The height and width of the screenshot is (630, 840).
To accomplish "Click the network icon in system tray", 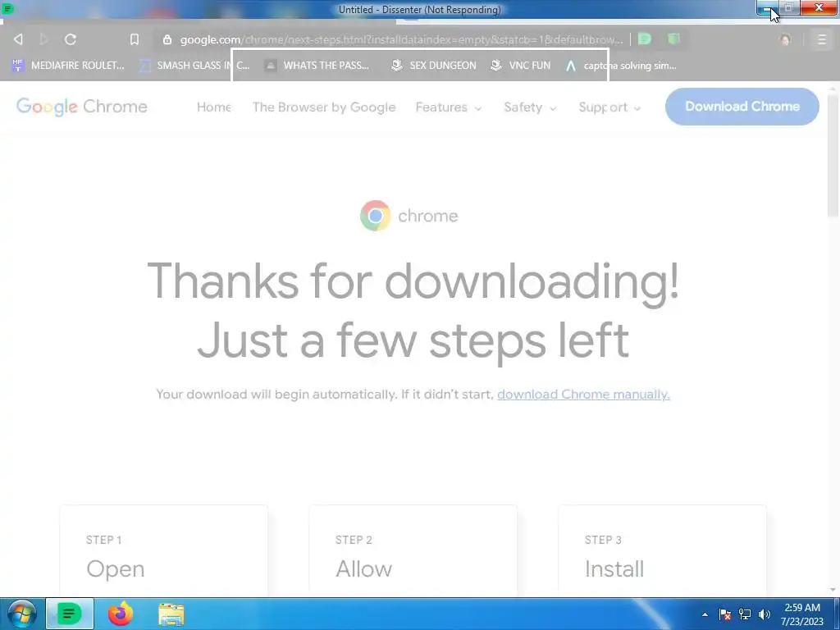I will pos(745,614).
